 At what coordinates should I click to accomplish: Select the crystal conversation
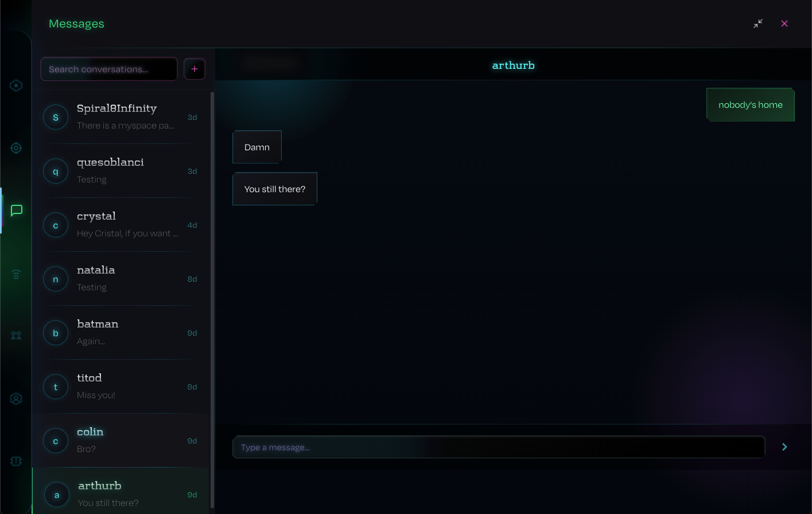pos(122,225)
